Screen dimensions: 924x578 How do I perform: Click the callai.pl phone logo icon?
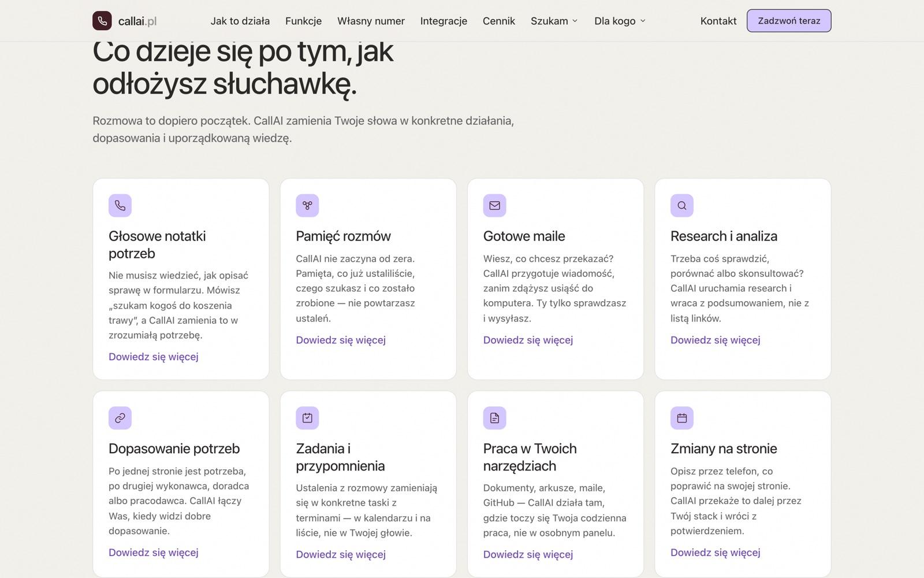coord(102,21)
